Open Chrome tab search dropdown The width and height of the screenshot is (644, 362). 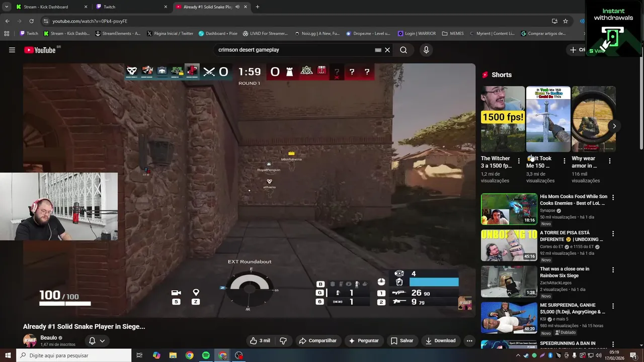pyautogui.click(x=7, y=7)
